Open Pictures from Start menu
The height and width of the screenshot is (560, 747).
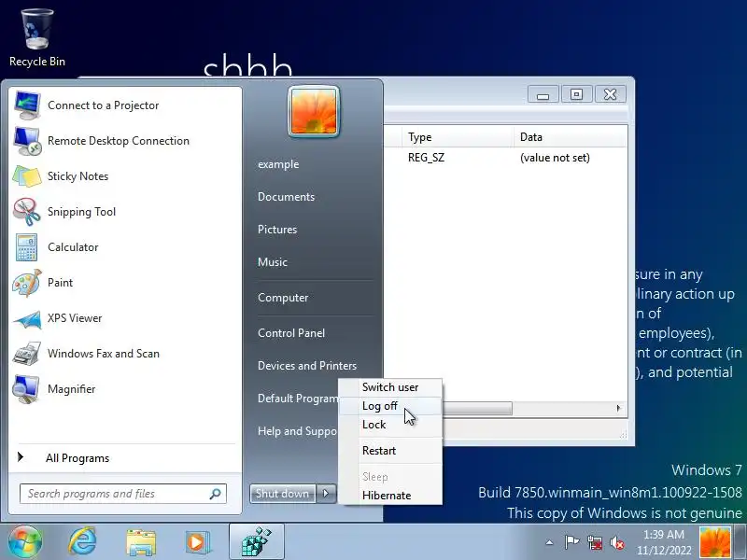(x=277, y=230)
